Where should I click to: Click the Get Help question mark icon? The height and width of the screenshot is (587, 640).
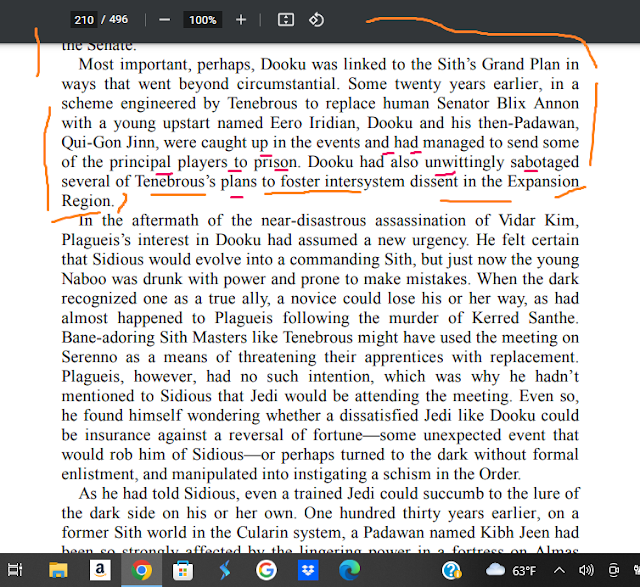451,570
